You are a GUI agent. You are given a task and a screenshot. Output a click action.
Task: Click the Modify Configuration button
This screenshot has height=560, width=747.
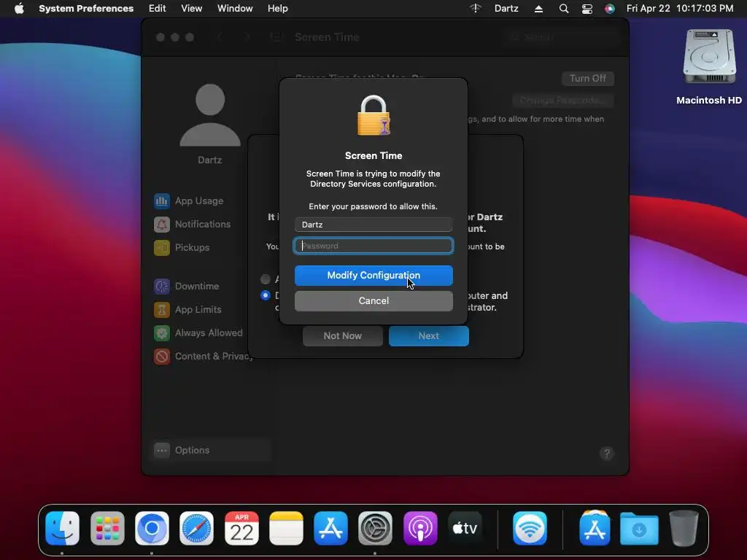click(x=373, y=275)
